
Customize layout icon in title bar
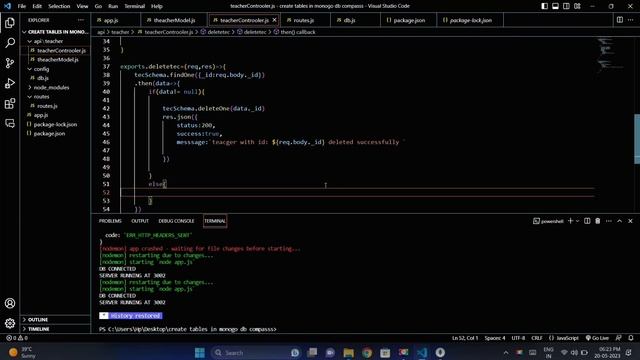(577, 6)
